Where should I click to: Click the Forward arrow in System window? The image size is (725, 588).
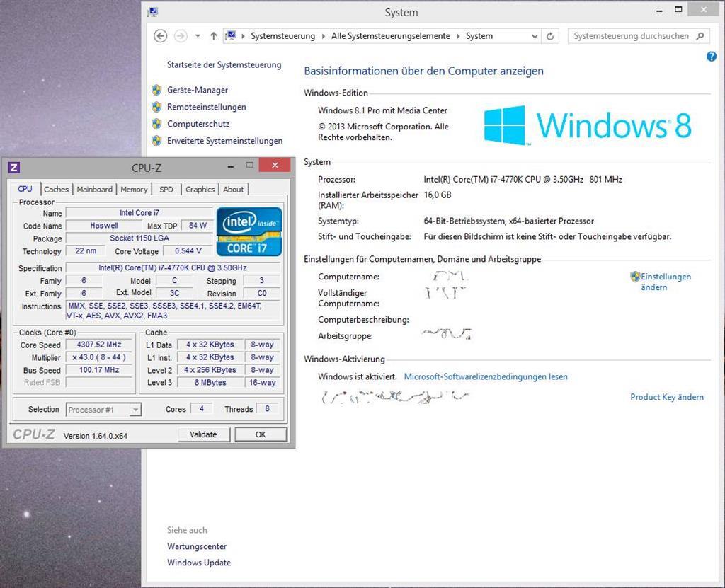tap(181, 36)
